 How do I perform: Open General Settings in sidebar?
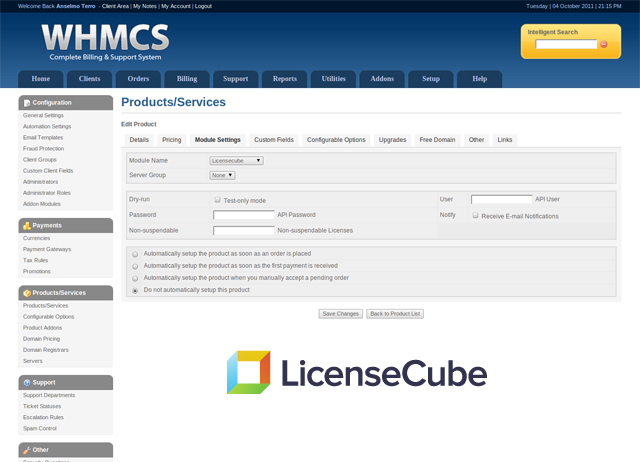(x=43, y=116)
